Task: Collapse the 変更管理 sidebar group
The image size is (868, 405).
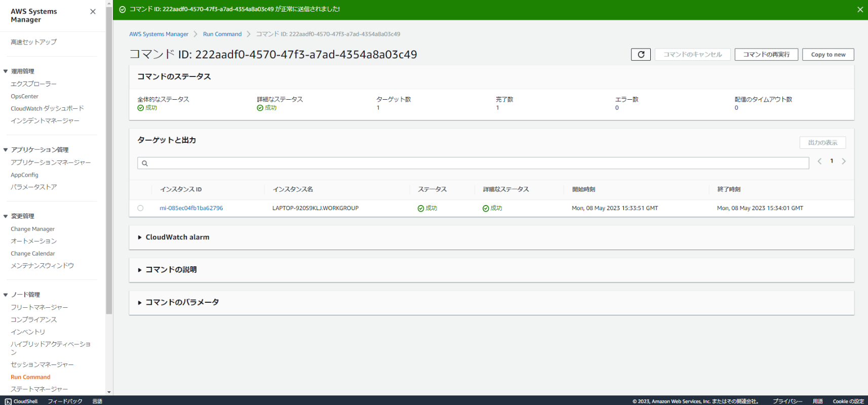Action: coord(6,216)
